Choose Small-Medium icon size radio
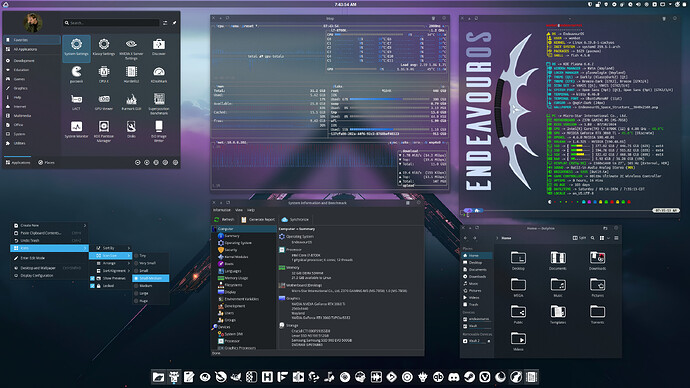This screenshot has height=388, width=690. click(150, 278)
